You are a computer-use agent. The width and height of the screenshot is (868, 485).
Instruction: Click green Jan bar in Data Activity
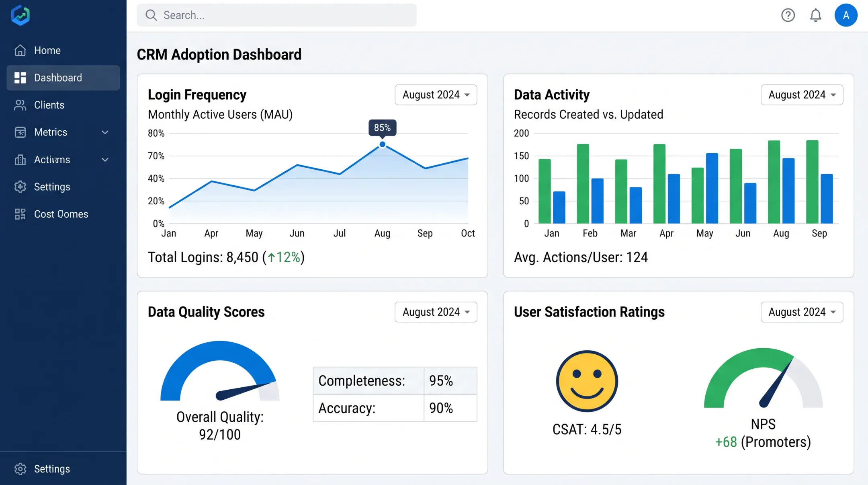click(x=545, y=191)
